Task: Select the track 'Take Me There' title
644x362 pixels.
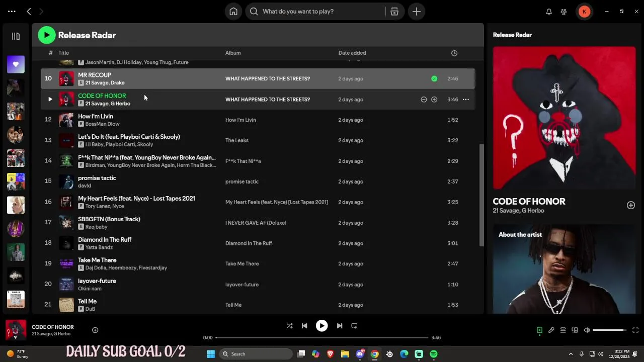Action: click(97, 260)
